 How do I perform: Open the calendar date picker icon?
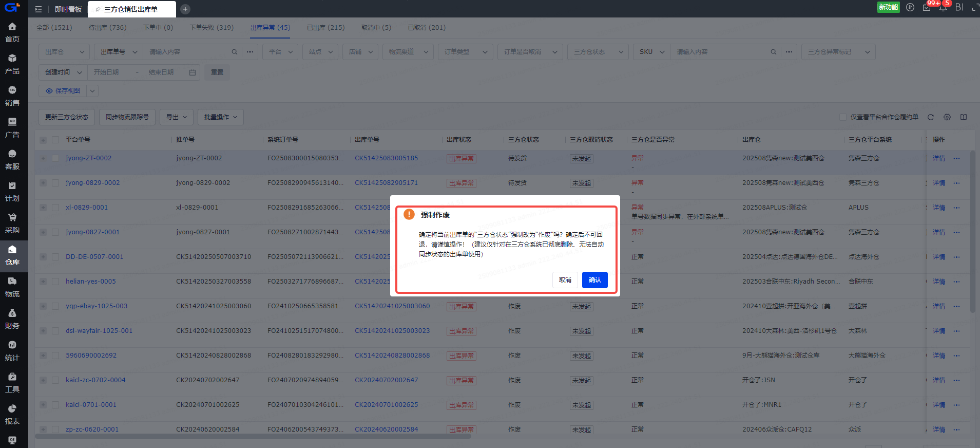pos(193,72)
